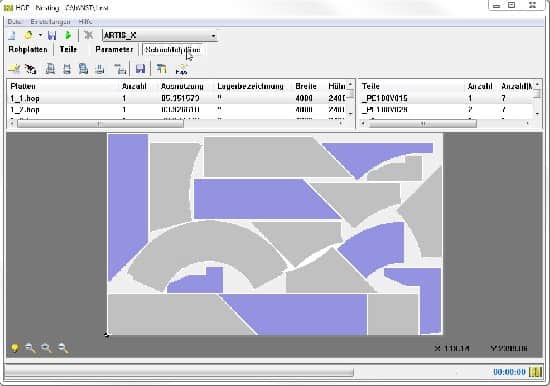Click the Platten column header
This screenshot has height=386, width=550.
coord(23,86)
